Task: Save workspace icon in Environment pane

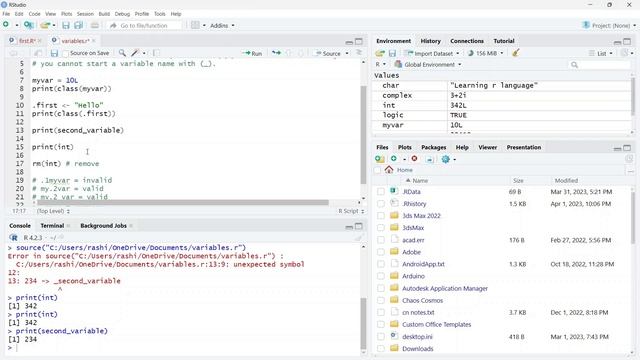Action: pos(392,53)
